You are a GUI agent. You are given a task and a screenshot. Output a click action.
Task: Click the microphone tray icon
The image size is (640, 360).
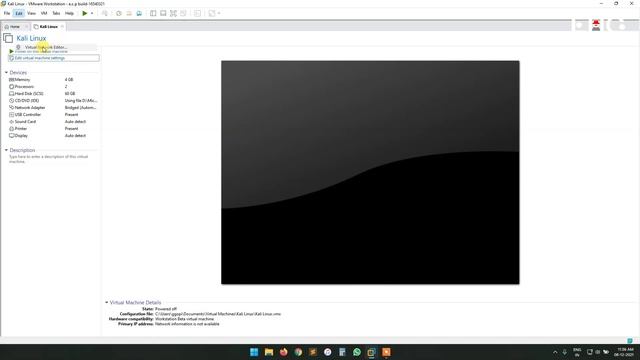coord(564,352)
